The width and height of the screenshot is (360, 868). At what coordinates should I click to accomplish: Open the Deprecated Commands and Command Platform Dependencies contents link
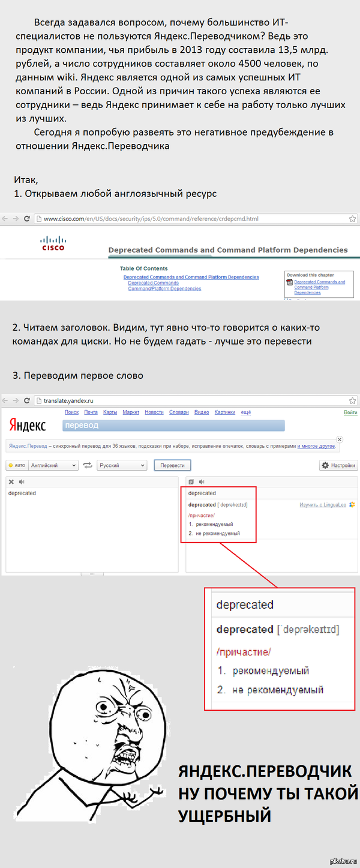[191, 277]
